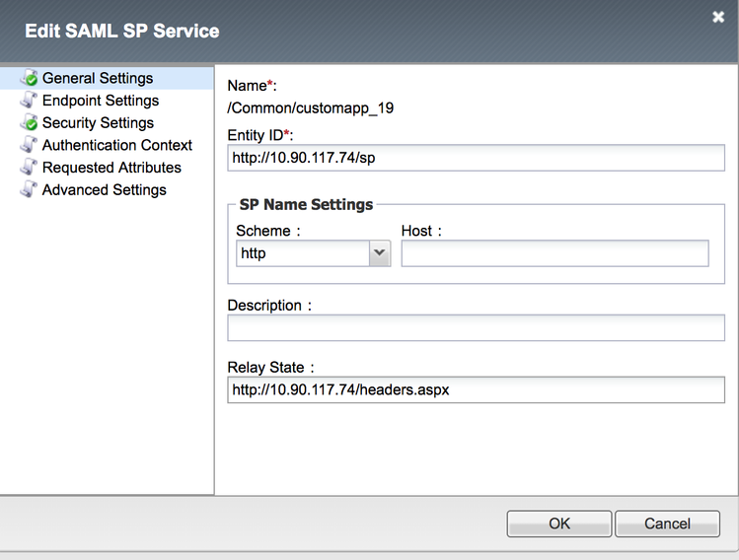Click the Requested Attributes scroll icon

tap(29, 168)
